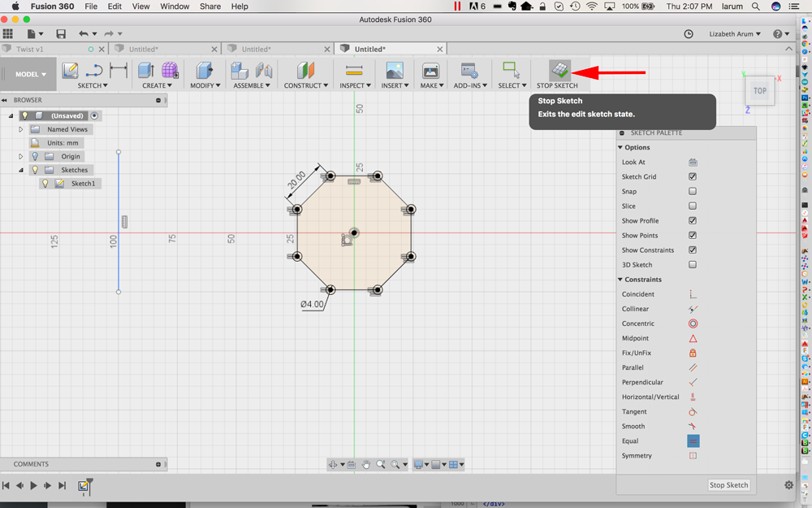Apply the Concentric constraint icon
Viewport: 812px width, 508px height.
(x=693, y=323)
